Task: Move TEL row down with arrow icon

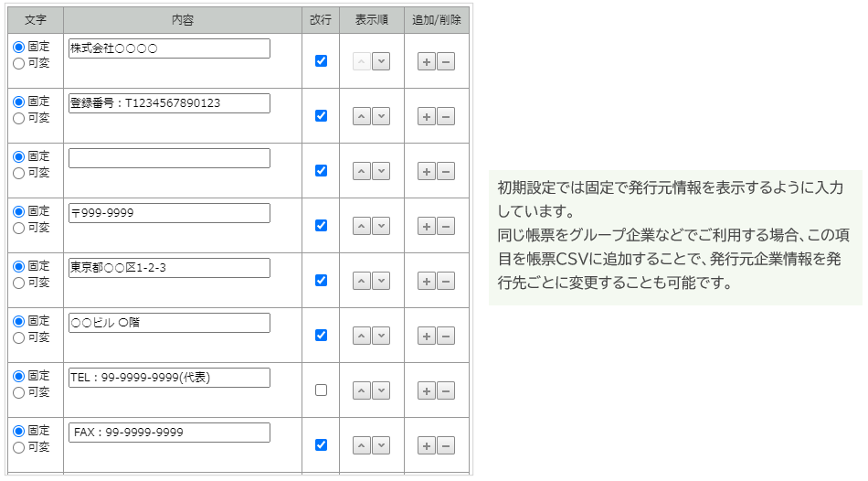Action: point(381,390)
